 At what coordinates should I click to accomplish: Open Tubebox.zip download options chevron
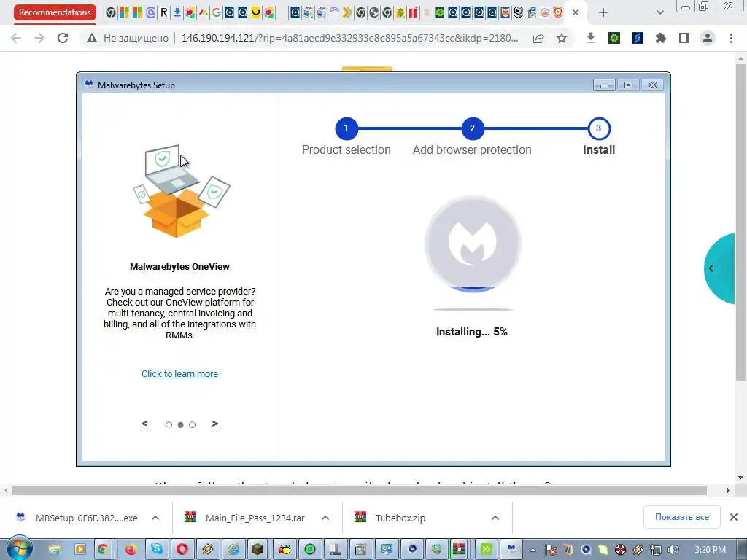coord(495,518)
